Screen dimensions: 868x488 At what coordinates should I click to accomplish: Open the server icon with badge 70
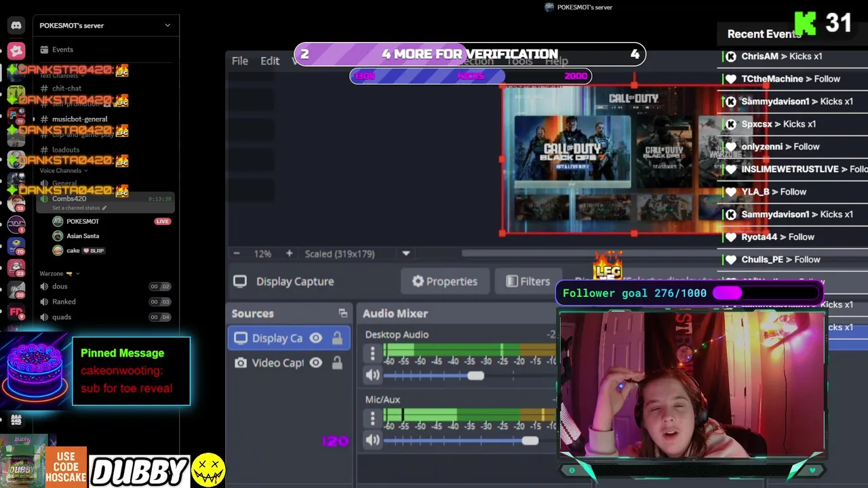tap(16, 245)
